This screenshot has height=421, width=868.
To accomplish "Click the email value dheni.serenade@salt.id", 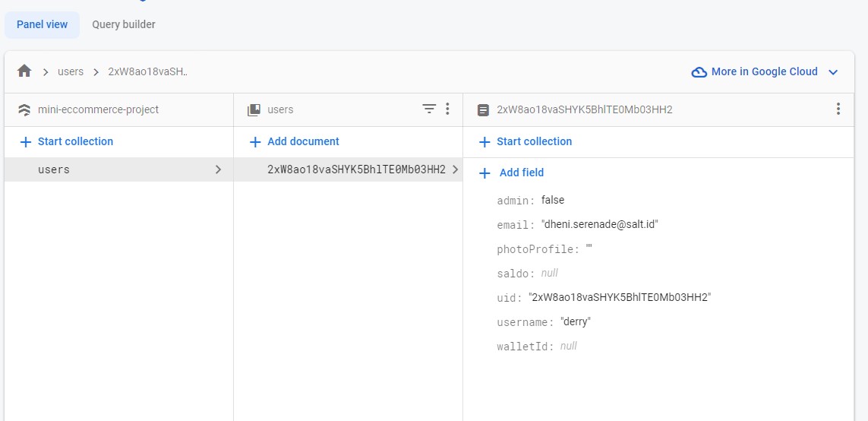I will [x=599, y=224].
